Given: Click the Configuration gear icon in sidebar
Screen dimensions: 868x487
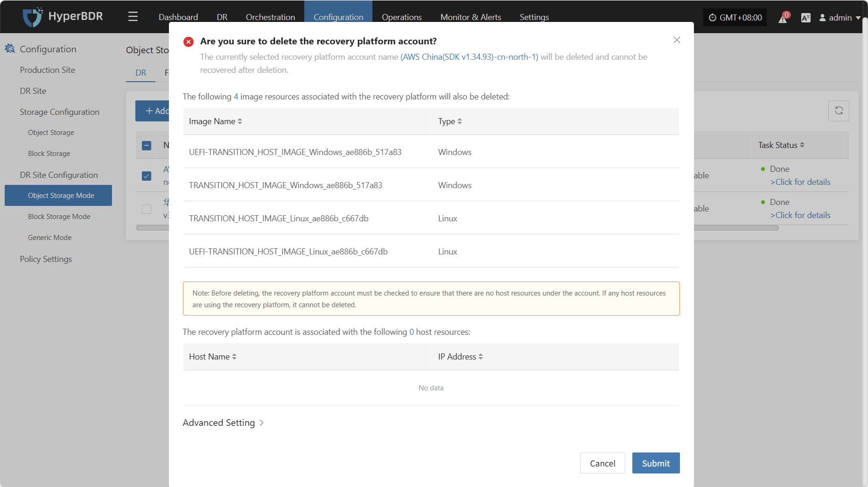Looking at the screenshot, I should (x=10, y=49).
